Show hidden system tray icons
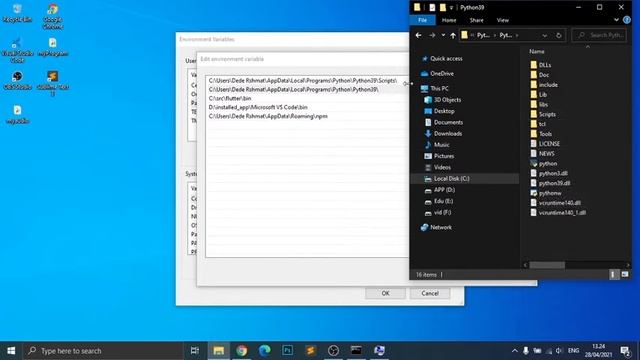640x360 pixels. click(x=514, y=351)
